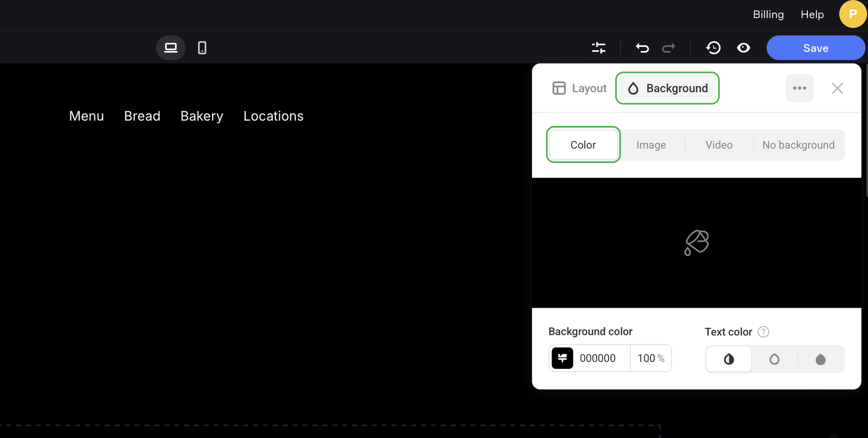The height and width of the screenshot is (438, 868).
Task: Open the Billing link
Action: coord(768,14)
